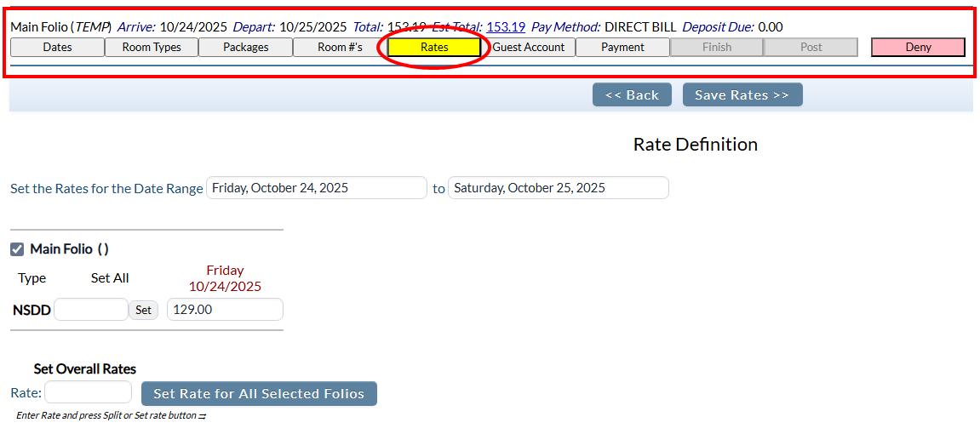The image size is (980, 434).
Task: Select the highlighted Rates tab
Action: click(x=434, y=48)
